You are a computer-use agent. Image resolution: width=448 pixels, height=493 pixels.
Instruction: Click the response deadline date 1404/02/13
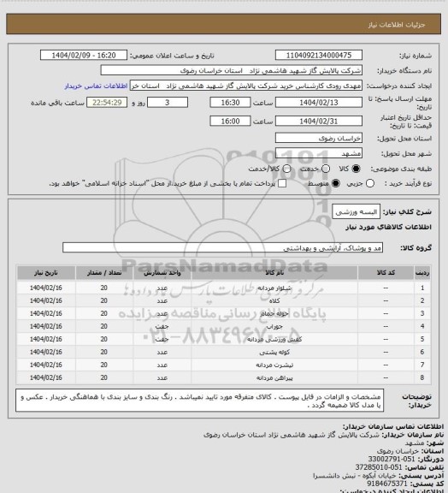click(x=319, y=103)
